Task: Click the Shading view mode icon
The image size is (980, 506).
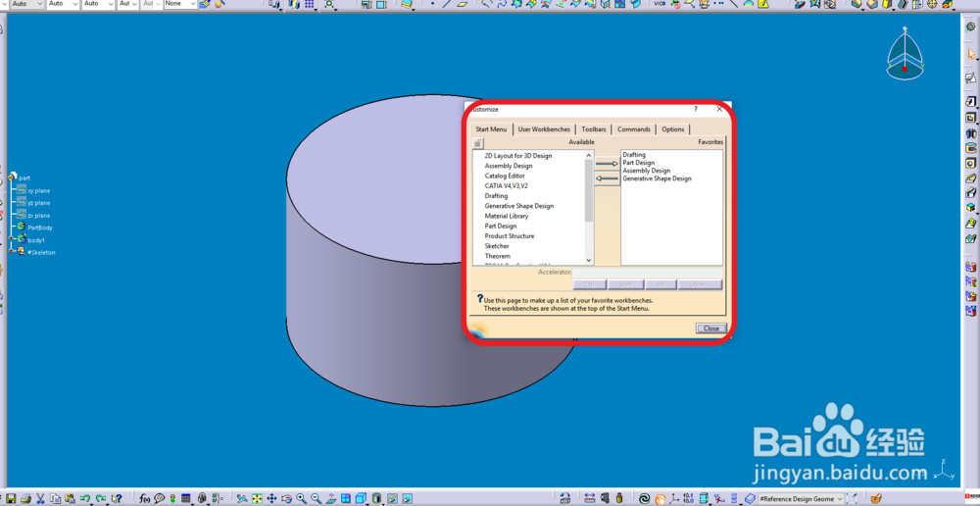Action: pyautogui.click(x=377, y=498)
